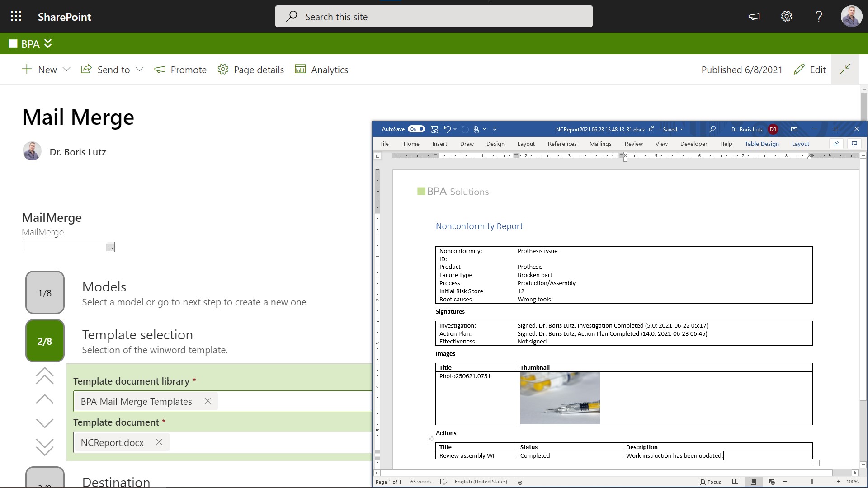This screenshot has height=488, width=868.
Task: Click the double up chevron to move to top
Action: 45,375
